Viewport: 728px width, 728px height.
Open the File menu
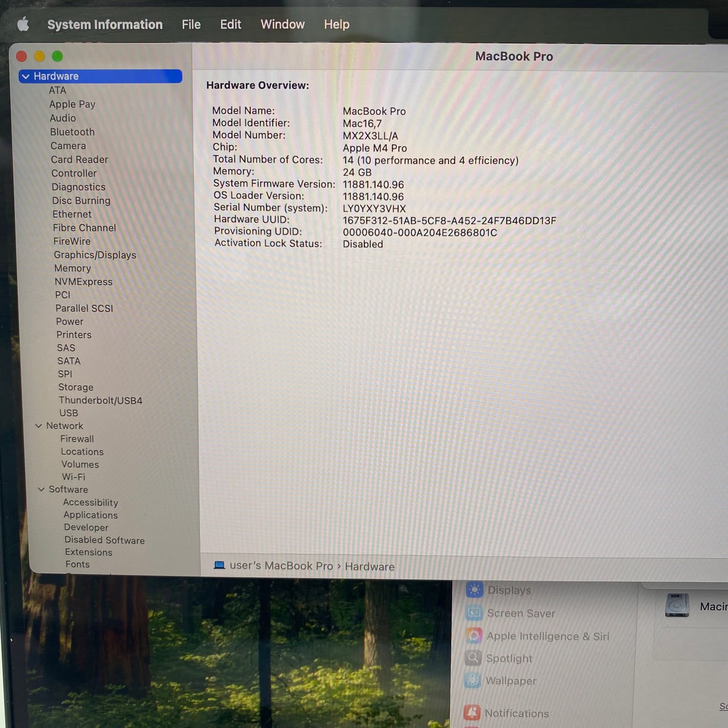point(191,24)
